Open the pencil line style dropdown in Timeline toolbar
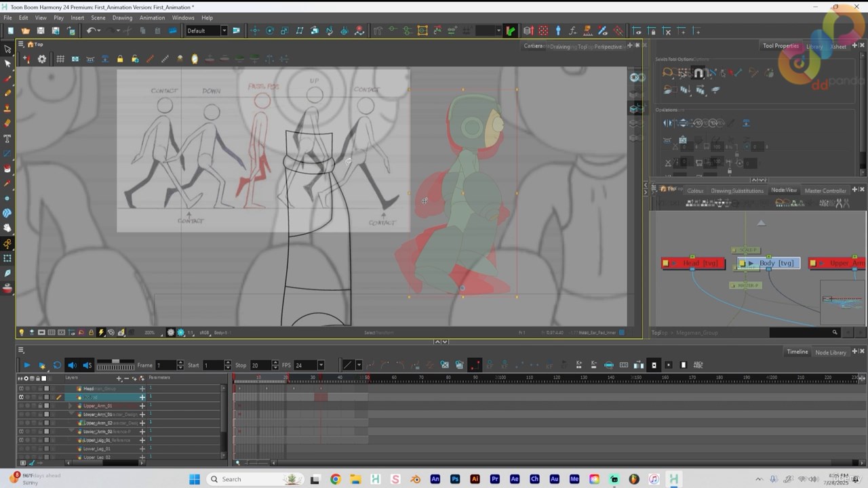The height and width of the screenshot is (488, 868). click(359, 365)
